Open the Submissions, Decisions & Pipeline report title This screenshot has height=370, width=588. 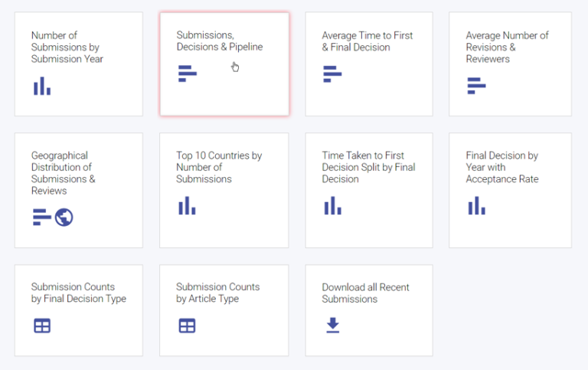(220, 41)
